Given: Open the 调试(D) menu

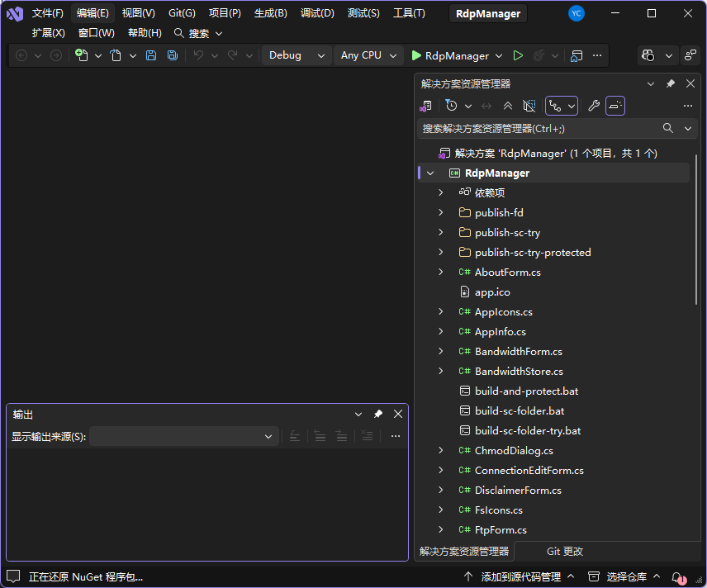Looking at the screenshot, I should coord(317,13).
